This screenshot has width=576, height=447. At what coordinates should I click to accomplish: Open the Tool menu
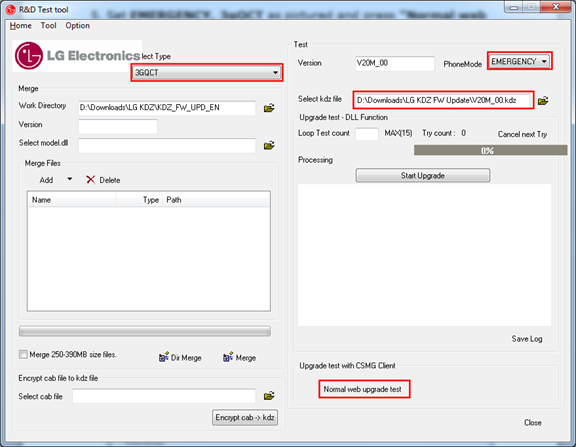[48, 25]
